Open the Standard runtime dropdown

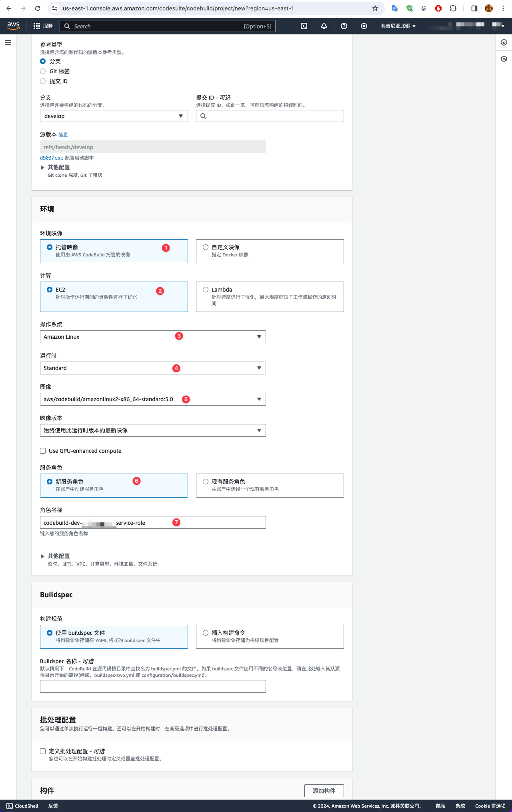click(x=153, y=368)
